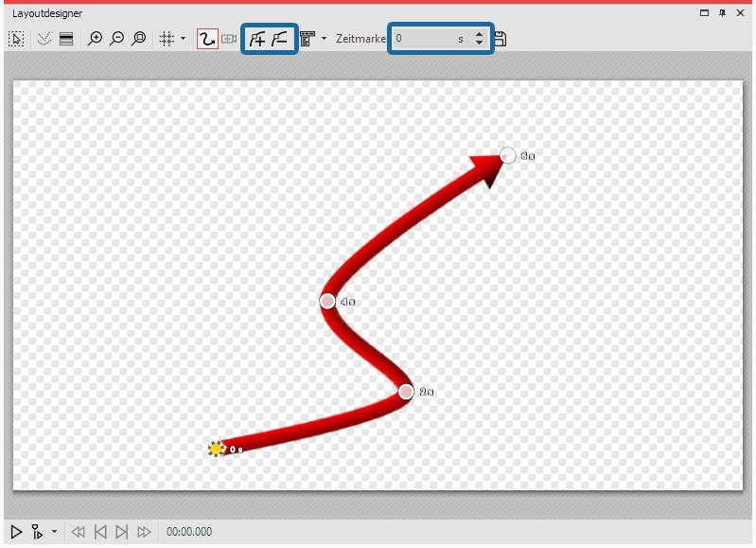The height and width of the screenshot is (548, 756).
Task: Click the zoom-to-fit magnifier icon
Action: 138,39
